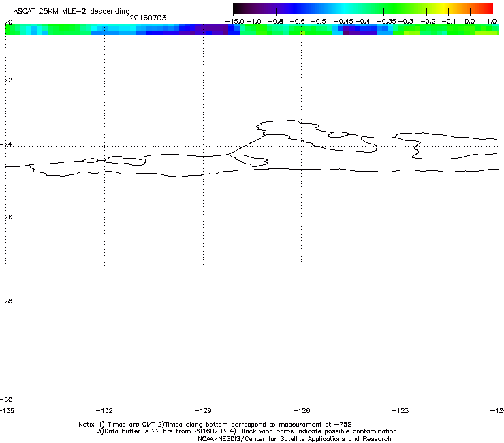Click the latitude label -80
The width and height of the screenshot is (504, 443).
6,399
